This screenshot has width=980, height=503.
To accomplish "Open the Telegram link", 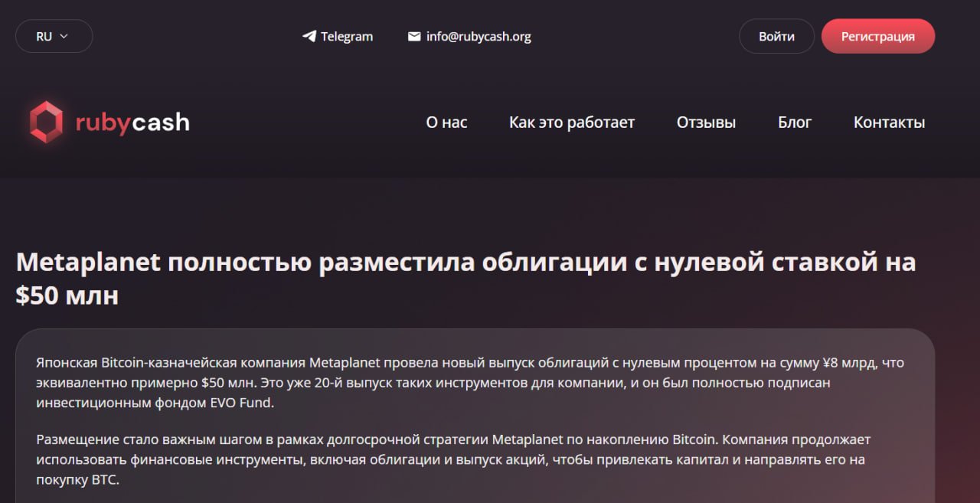I will pyautogui.click(x=338, y=36).
